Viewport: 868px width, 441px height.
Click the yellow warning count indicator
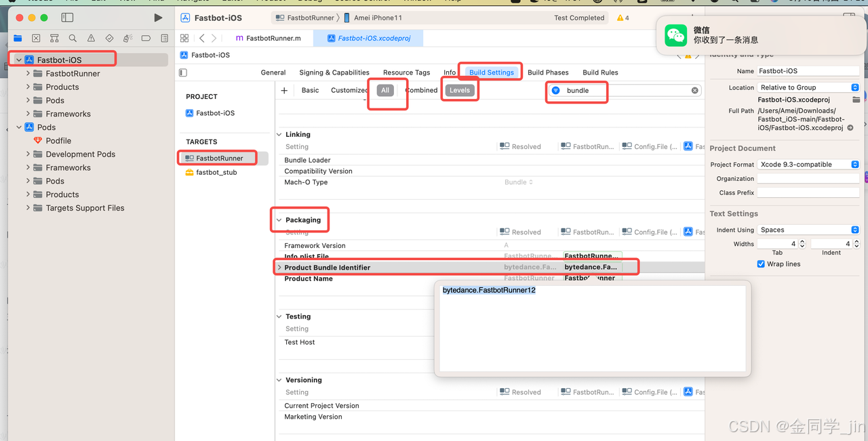coord(623,18)
